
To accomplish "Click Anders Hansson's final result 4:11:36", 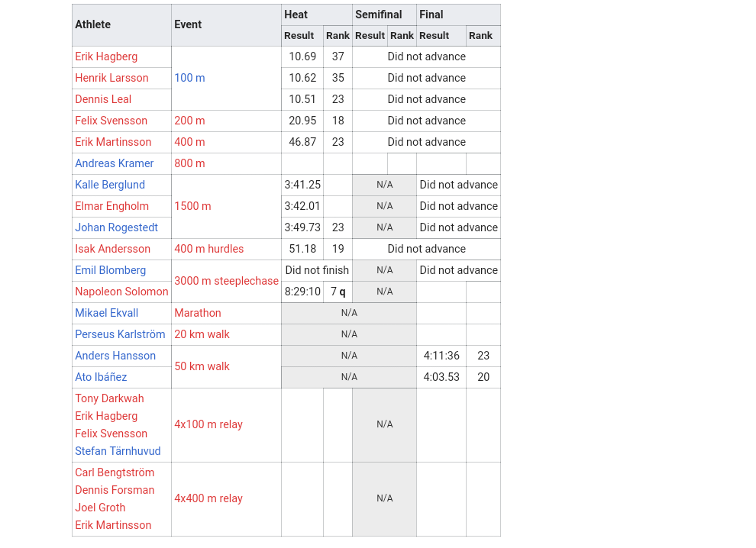I will [441, 356].
